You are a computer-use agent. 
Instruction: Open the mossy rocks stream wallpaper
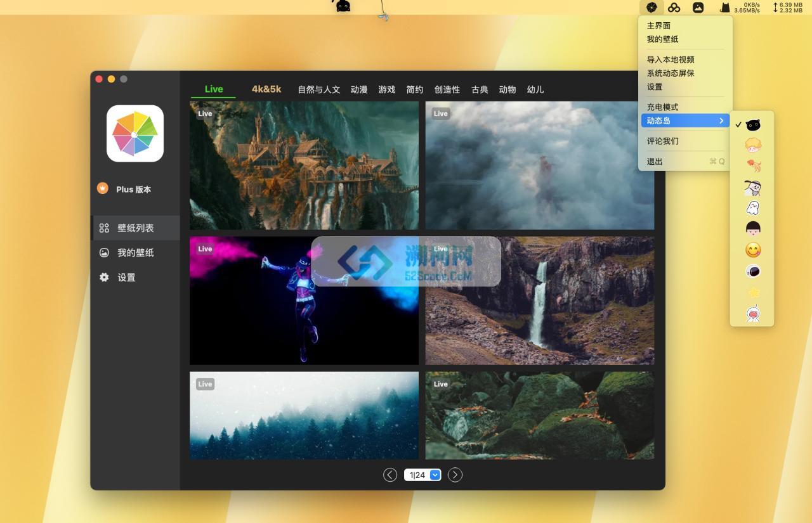click(x=539, y=415)
